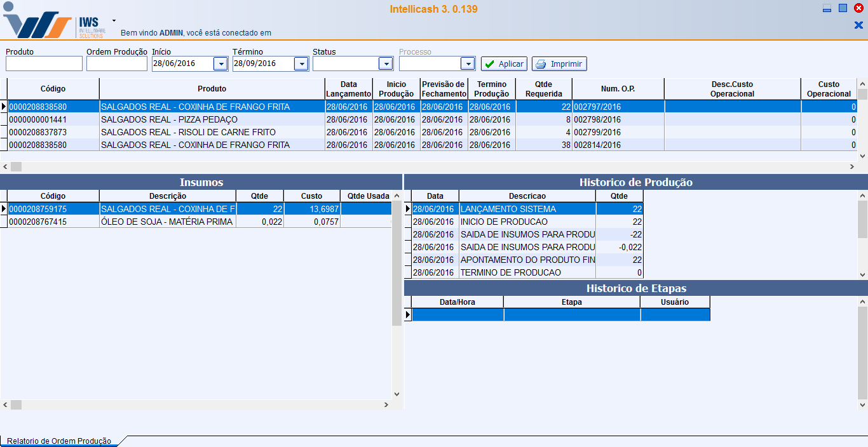Open the Término date picker dropdown
Viewport: 868px width, 447px height.
(301, 63)
